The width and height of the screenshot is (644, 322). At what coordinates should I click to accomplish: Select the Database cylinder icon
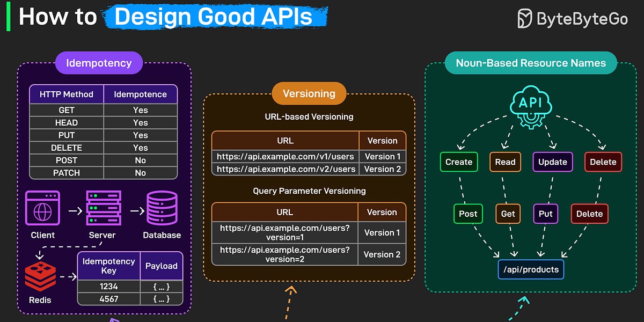click(x=162, y=208)
